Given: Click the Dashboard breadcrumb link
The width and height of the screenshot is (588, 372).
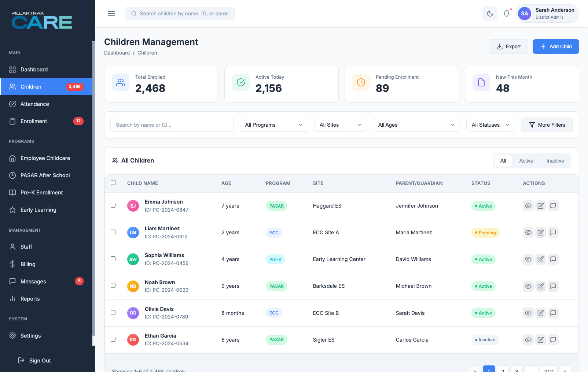Looking at the screenshot, I should click(117, 53).
